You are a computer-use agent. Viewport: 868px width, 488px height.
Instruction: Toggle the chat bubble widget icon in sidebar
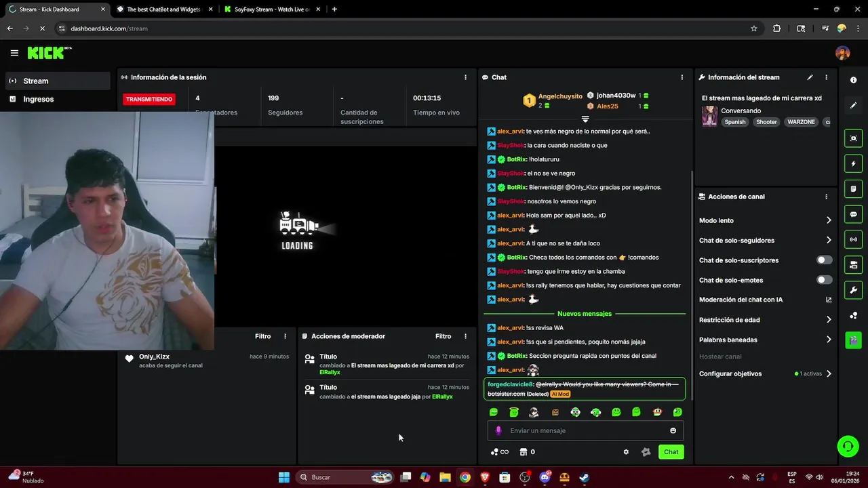(x=853, y=214)
